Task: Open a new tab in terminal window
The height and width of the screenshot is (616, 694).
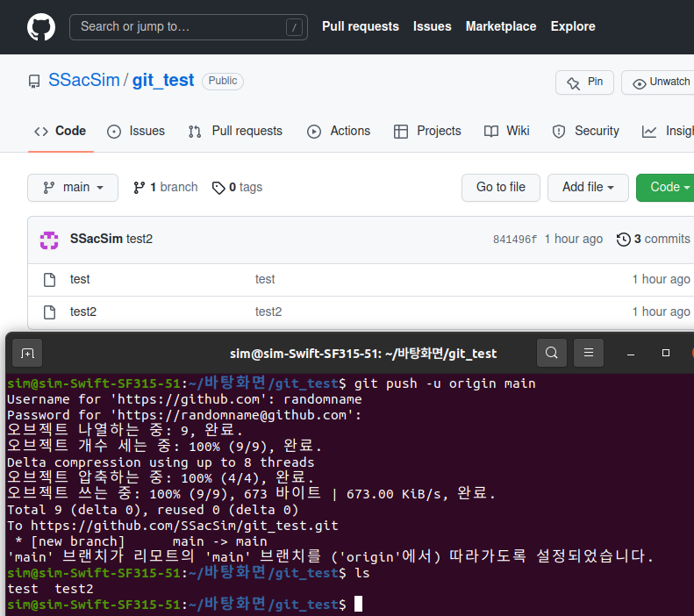Action: pos(27,353)
